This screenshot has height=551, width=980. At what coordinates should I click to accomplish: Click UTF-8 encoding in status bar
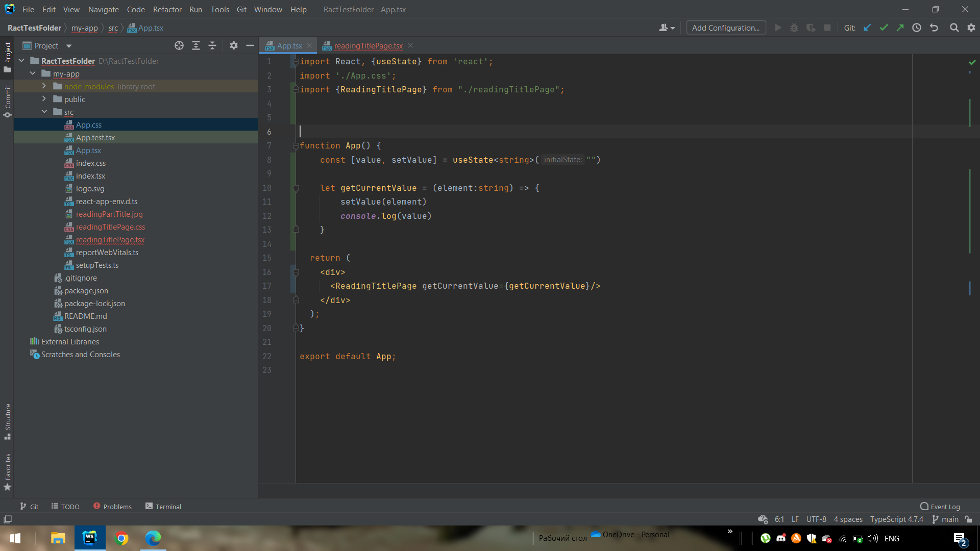[x=816, y=519]
